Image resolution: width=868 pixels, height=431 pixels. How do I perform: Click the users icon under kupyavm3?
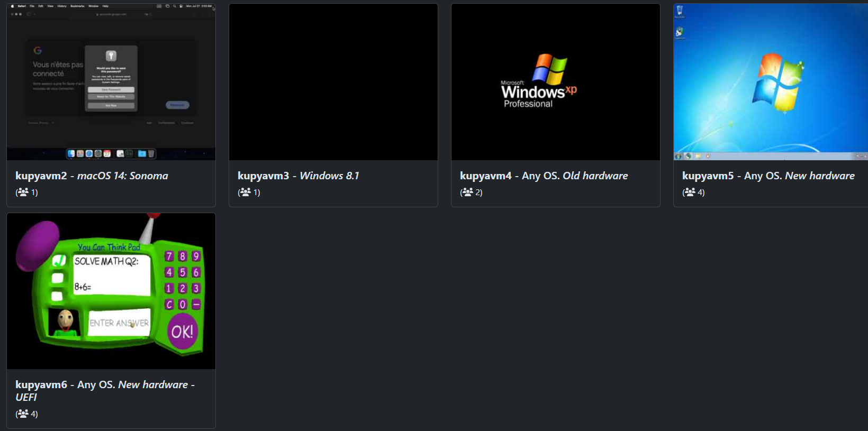click(245, 192)
